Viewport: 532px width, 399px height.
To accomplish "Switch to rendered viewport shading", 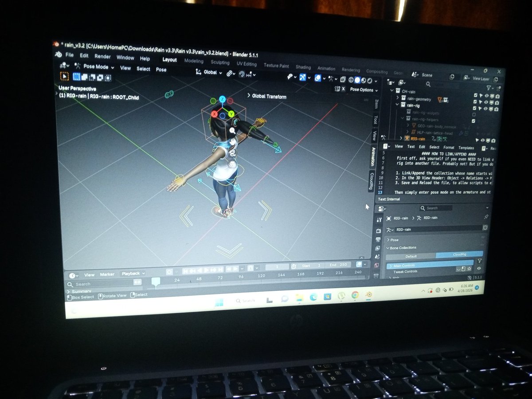I will click(370, 81).
